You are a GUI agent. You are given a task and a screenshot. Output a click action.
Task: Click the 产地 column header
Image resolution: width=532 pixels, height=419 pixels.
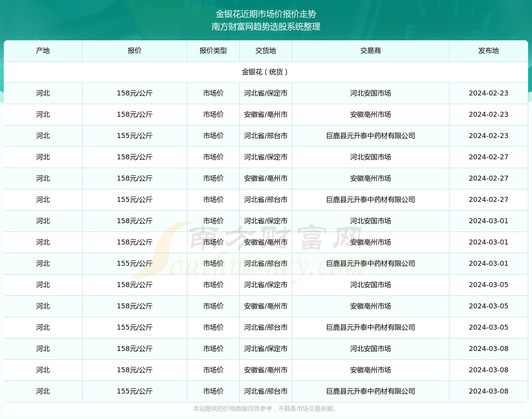coord(43,51)
